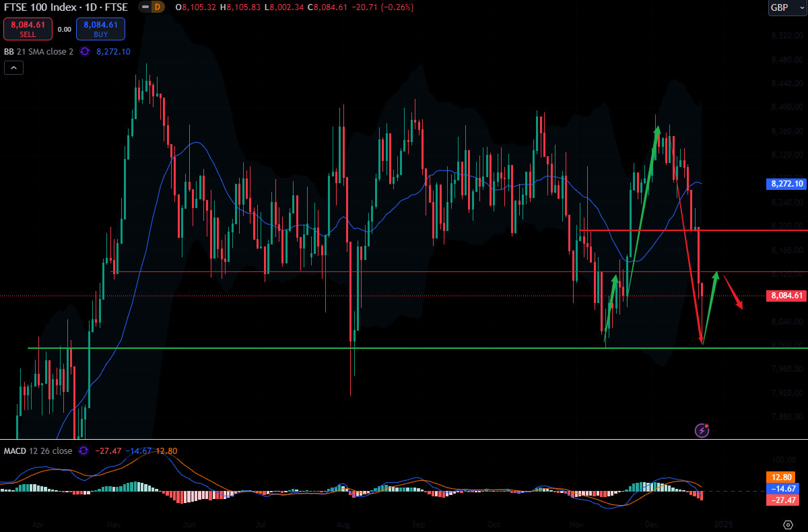Click the BB value 8,272.10 in legend

pyautogui.click(x=113, y=51)
